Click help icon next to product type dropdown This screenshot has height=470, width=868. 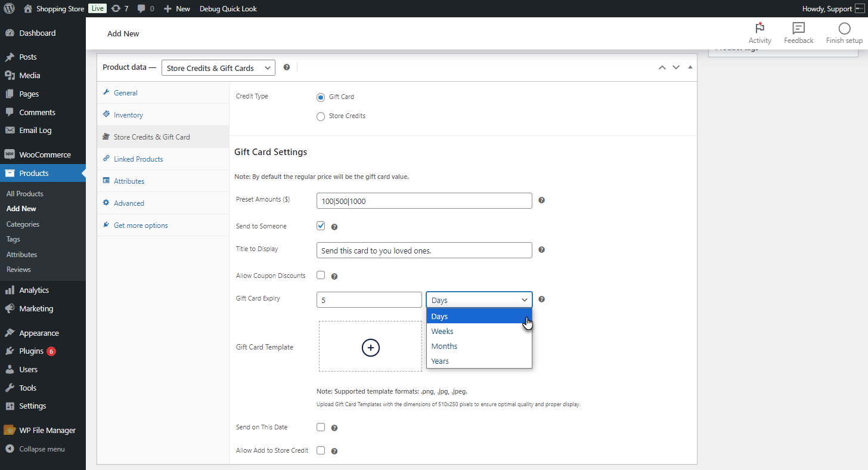287,67
